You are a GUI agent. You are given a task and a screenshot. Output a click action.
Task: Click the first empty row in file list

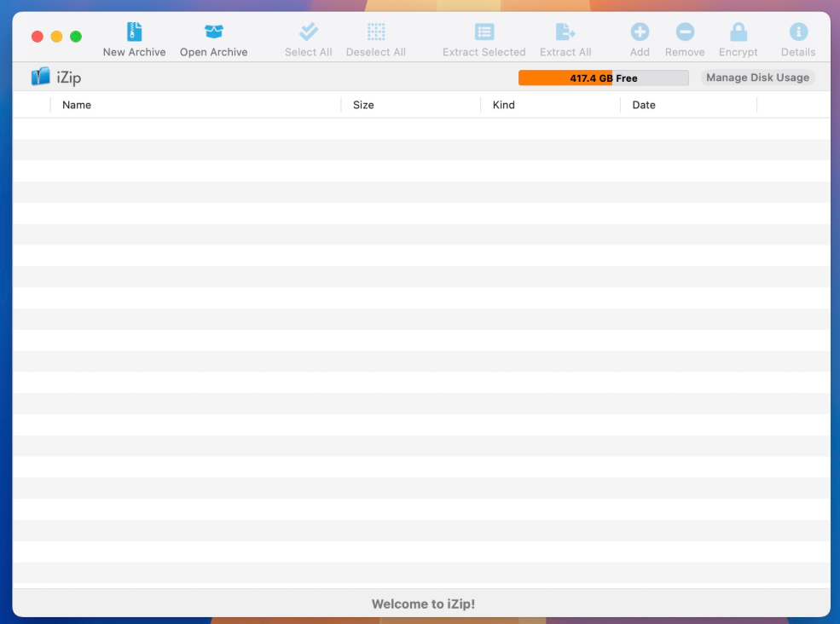pyautogui.click(x=421, y=129)
